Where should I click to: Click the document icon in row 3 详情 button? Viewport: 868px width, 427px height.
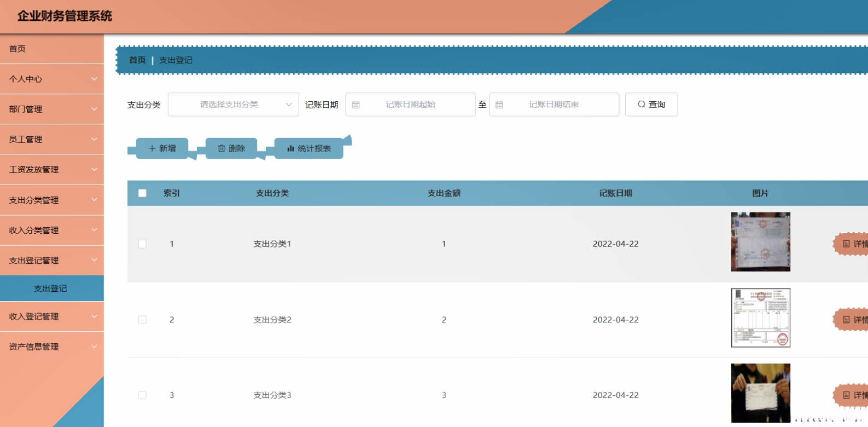point(846,395)
